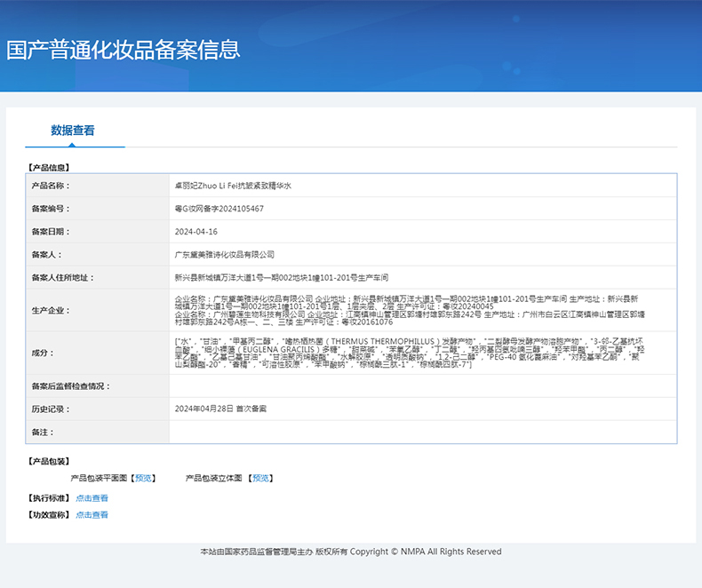Image resolution: width=702 pixels, height=588 pixels.
Task: Click the 备案人住所地址 label cell
Action: 98,277
